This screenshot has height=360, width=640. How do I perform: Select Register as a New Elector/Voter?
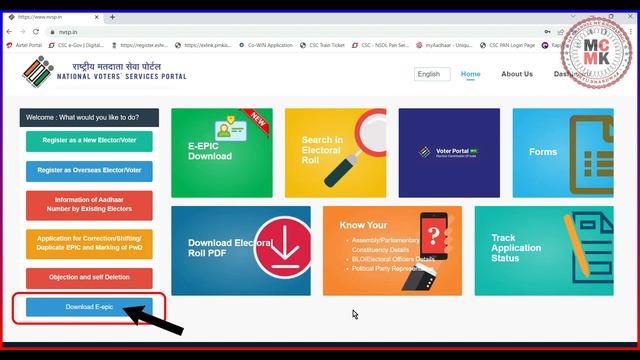click(x=89, y=141)
